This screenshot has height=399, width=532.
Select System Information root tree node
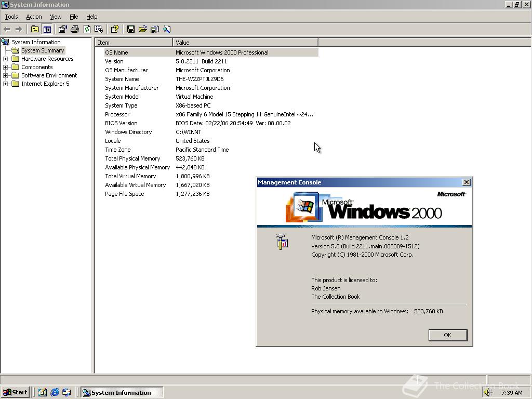[x=36, y=42]
